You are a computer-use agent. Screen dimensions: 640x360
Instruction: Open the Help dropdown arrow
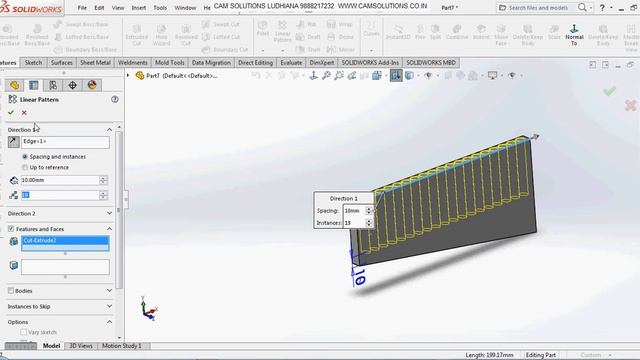[611, 8]
